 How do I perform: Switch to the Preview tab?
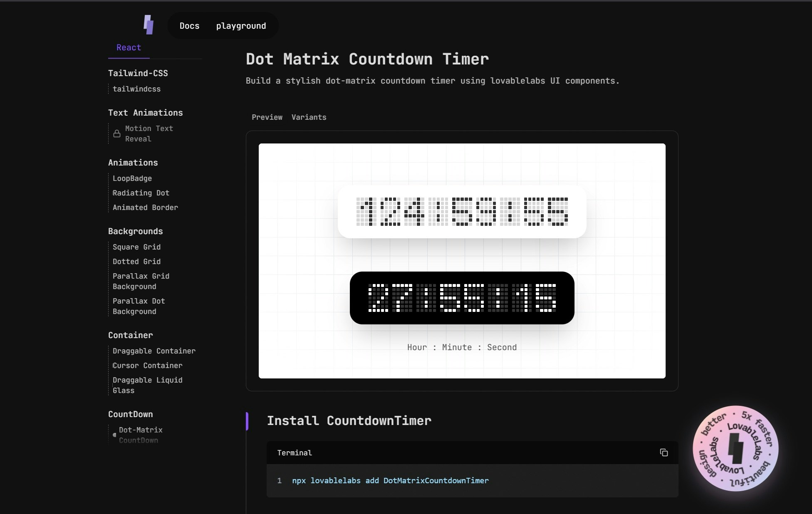pos(267,117)
